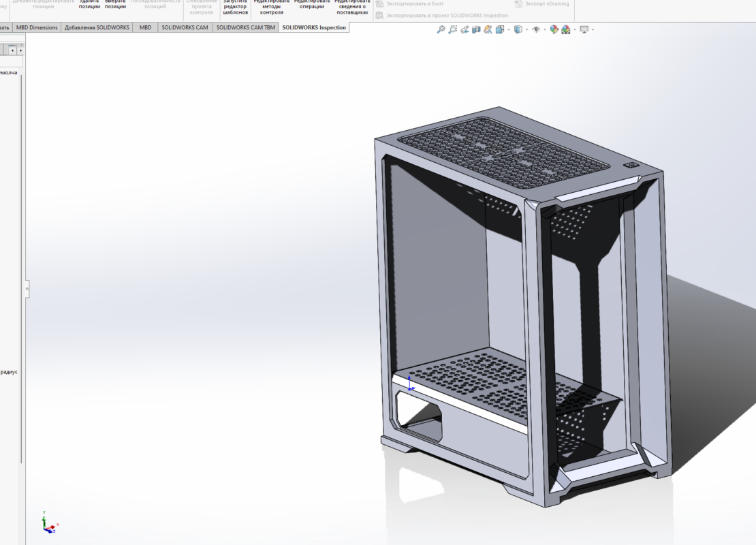
Task: Click the left panel vertical scrollbar
Action: point(21,268)
